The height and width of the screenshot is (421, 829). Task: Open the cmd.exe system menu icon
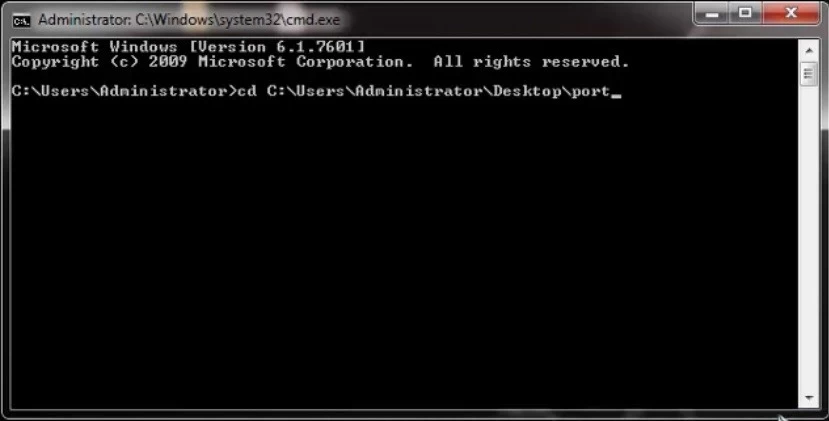pyautogui.click(x=21, y=21)
